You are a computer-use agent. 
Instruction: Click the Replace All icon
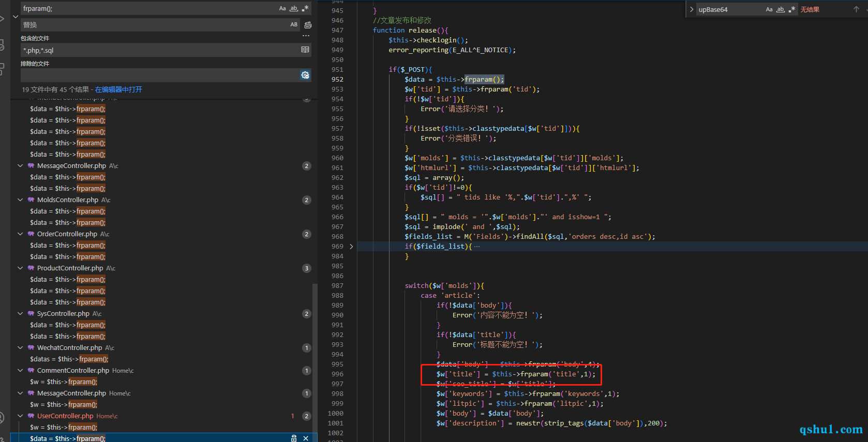tap(308, 25)
